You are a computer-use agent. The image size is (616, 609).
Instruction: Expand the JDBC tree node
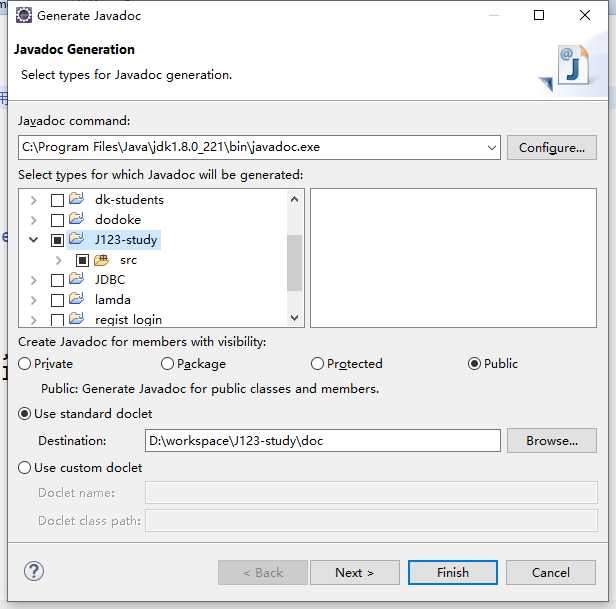[x=34, y=281]
